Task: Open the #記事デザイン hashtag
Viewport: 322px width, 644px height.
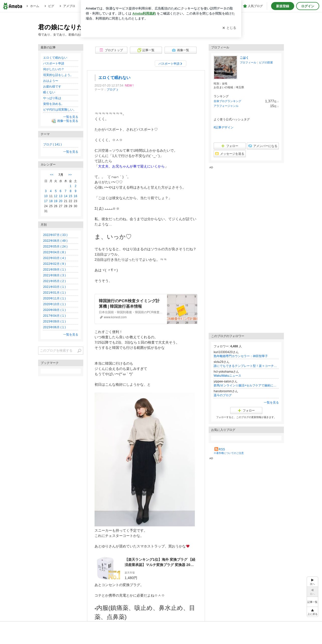Action: (x=223, y=127)
